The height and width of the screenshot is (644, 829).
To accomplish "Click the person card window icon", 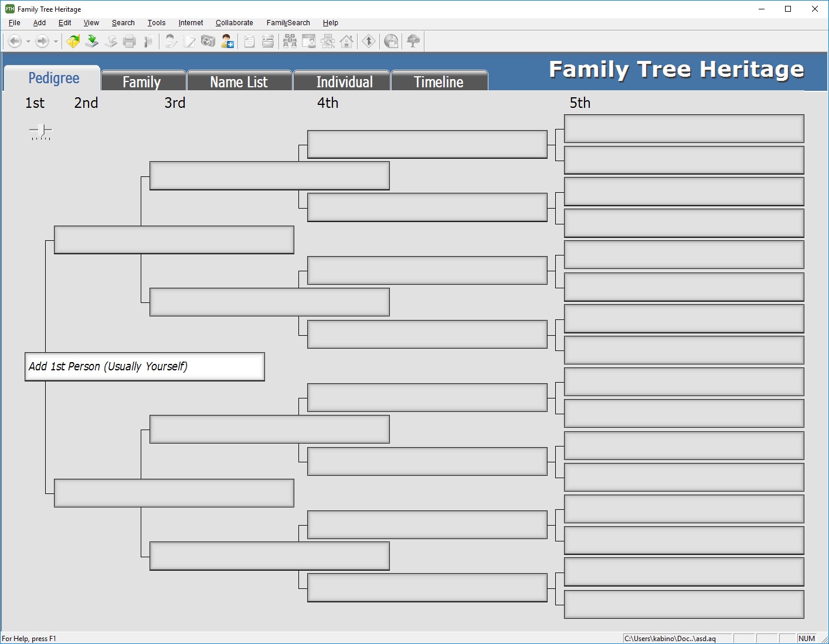I will [309, 41].
